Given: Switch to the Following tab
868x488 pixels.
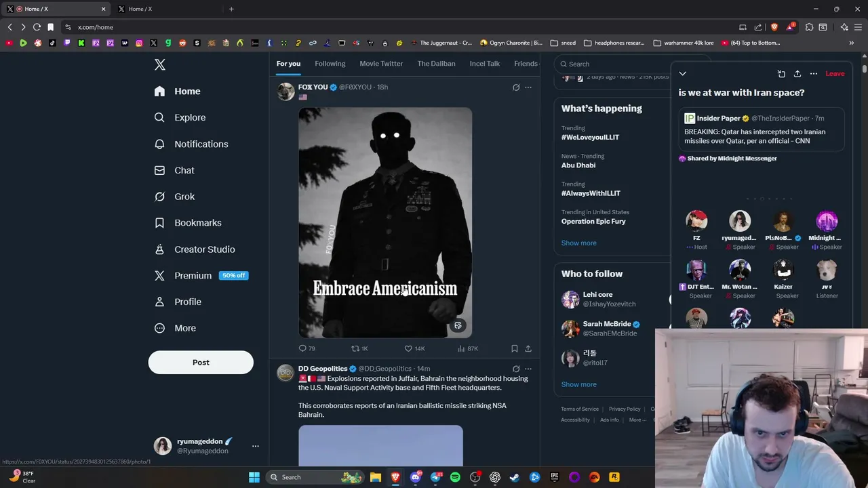Looking at the screenshot, I should pos(330,64).
